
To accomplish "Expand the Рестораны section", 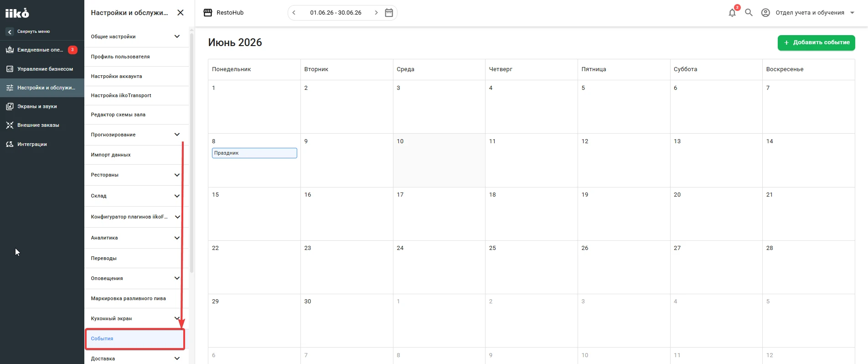I will (x=136, y=175).
